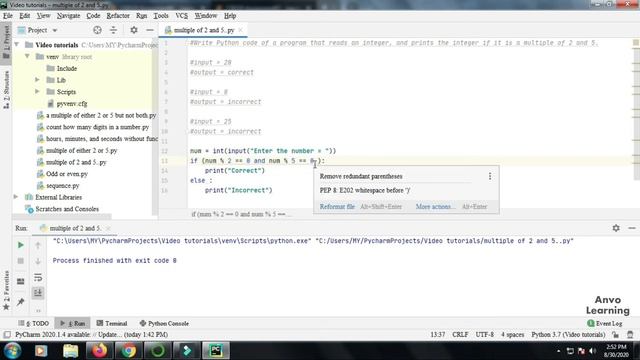Hide the Project panel with minus icon
Viewport: 640px width, 360px height.
[150, 30]
